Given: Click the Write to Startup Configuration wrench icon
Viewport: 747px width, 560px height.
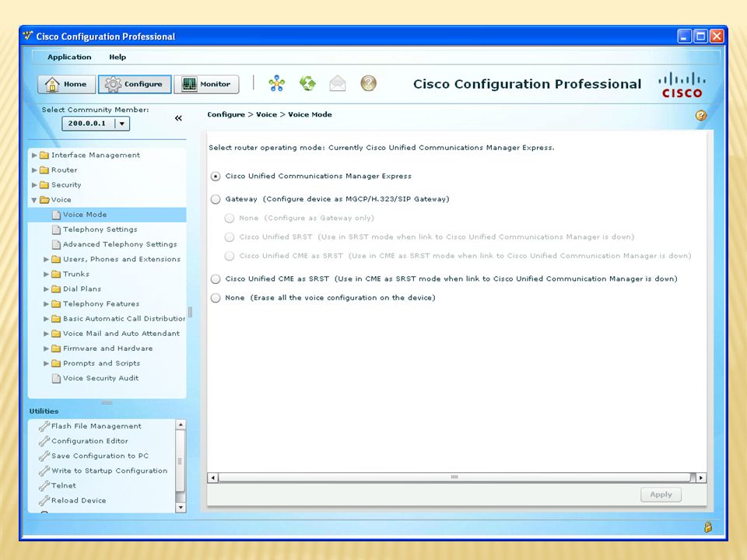Looking at the screenshot, I should [44, 471].
